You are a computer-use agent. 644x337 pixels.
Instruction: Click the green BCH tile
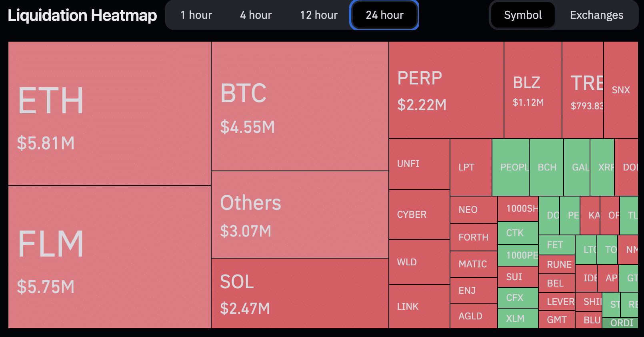coord(546,167)
